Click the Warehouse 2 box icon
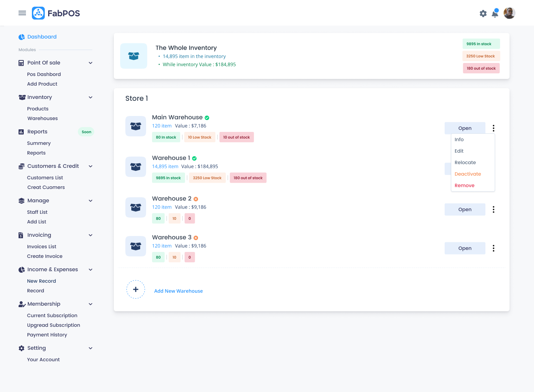 (136, 207)
